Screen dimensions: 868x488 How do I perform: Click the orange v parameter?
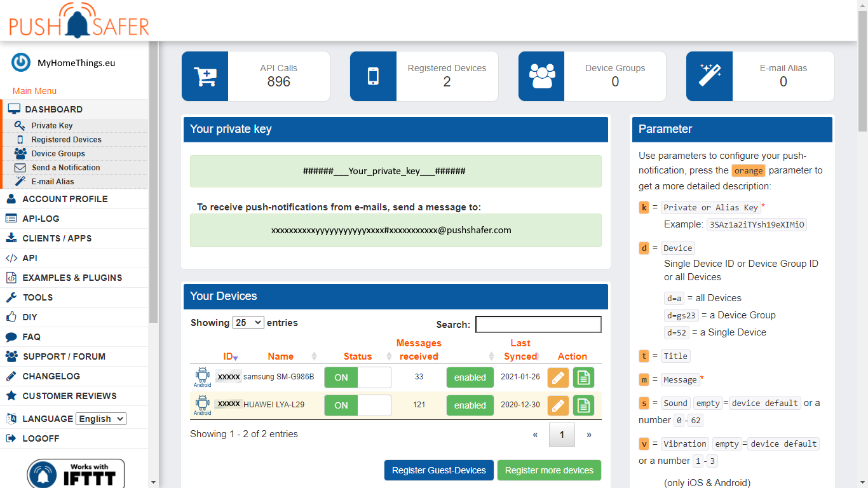coord(644,444)
